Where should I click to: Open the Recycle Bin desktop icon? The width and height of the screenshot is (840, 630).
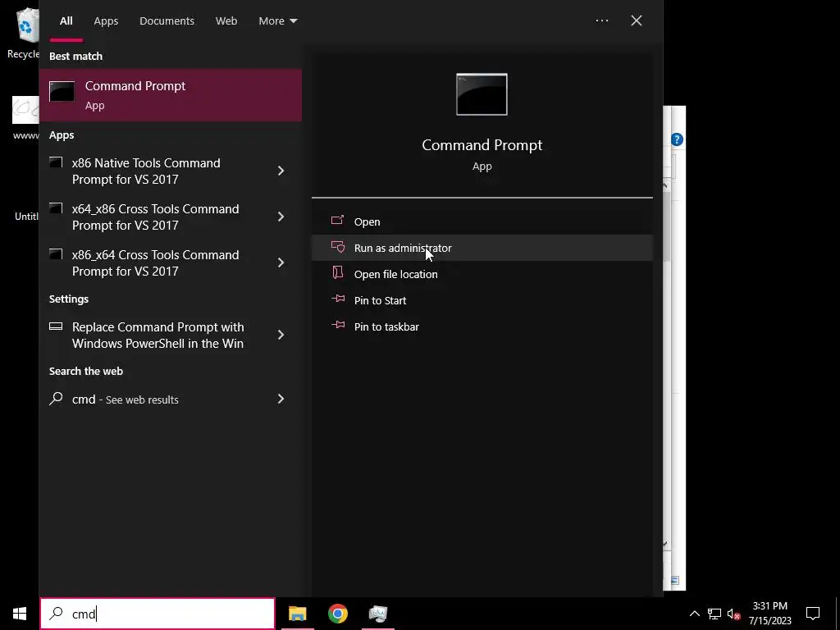(x=24, y=33)
